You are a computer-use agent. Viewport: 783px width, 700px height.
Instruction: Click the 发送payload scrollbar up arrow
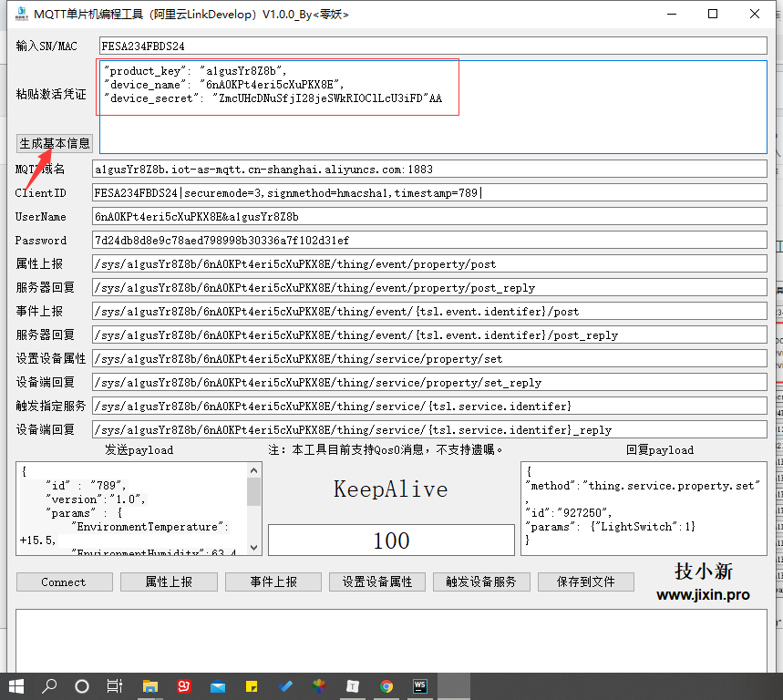(254, 470)
